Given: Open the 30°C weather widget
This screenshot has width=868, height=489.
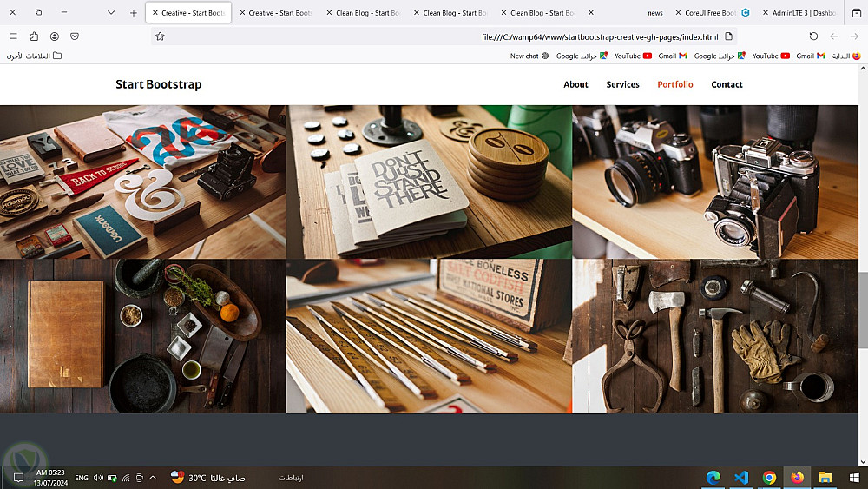Looking at the screenshot, I should pos(207,478).
